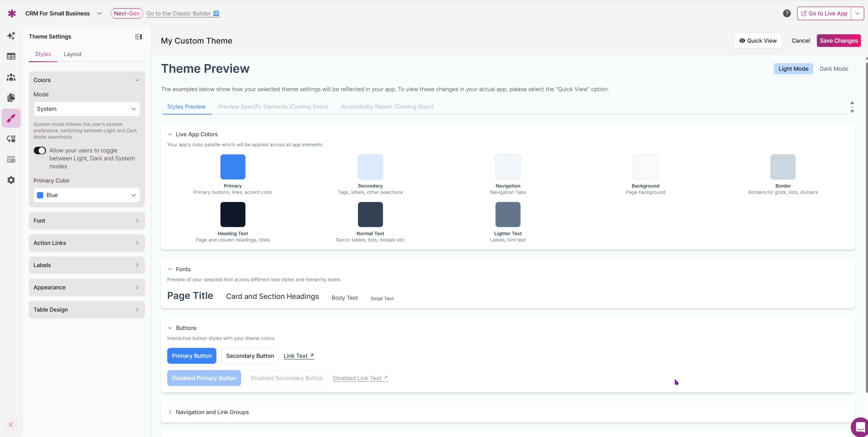
Task: Click the tabs scroll down arrow
Action: [852, 111]
